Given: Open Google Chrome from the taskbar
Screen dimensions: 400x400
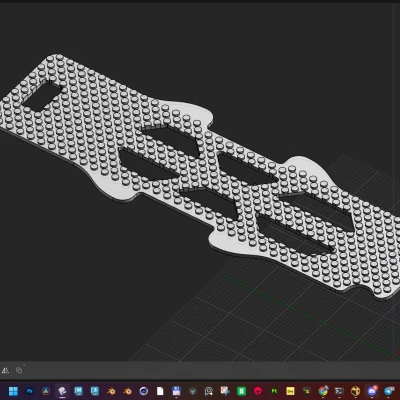Looking at the screenshot, I should [323, 391].
